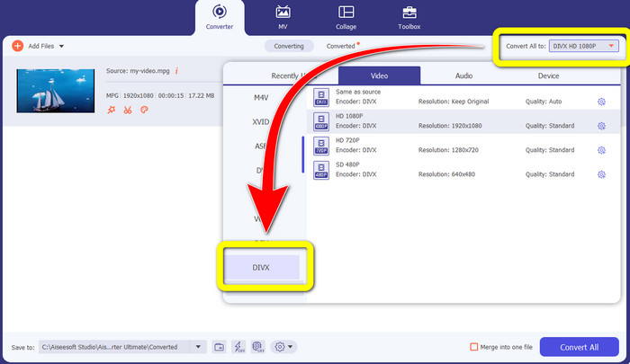Open settings gear for HD 1080P preset
Screen dimensions: 630x364
tap(601, 126)
